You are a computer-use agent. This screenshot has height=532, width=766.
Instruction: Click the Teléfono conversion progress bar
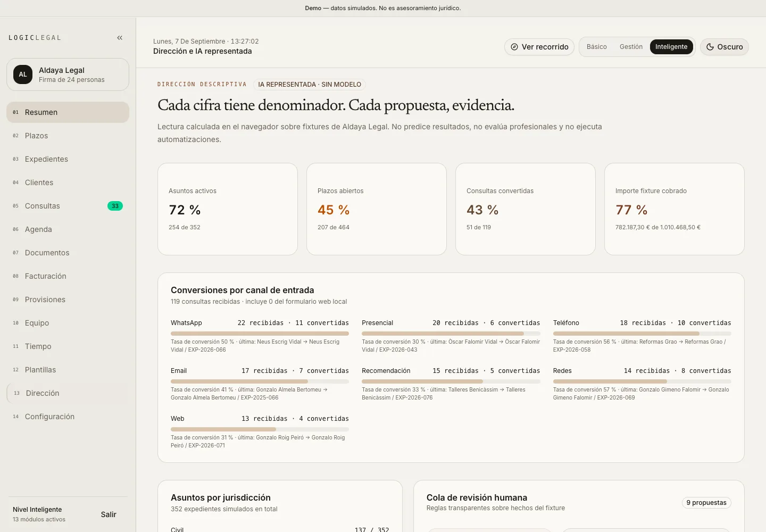point(642,334)
